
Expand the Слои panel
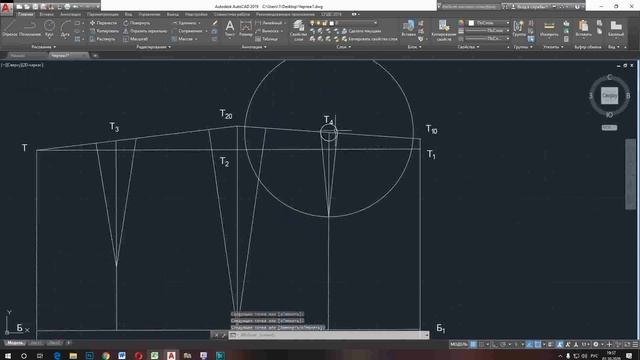coord(343,47)
